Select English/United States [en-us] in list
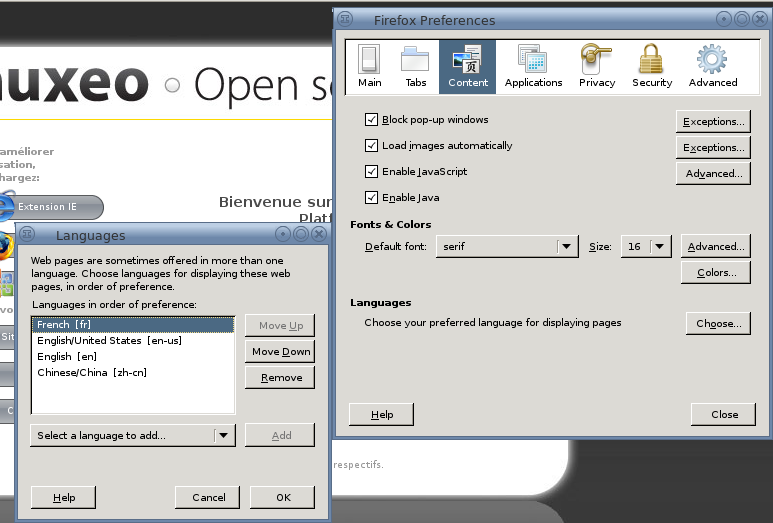The width and height of the screenshot is (773, 523). [x=133, y=340]
